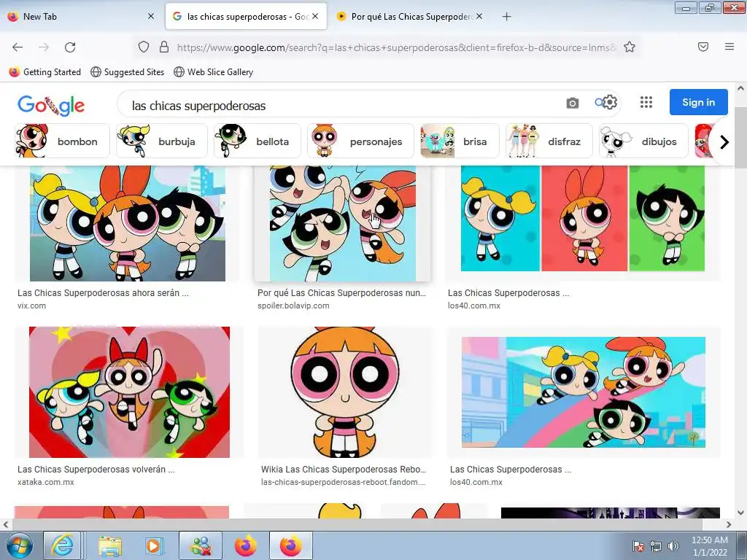
Task: View site security padlock info
Action: [164, 47]
